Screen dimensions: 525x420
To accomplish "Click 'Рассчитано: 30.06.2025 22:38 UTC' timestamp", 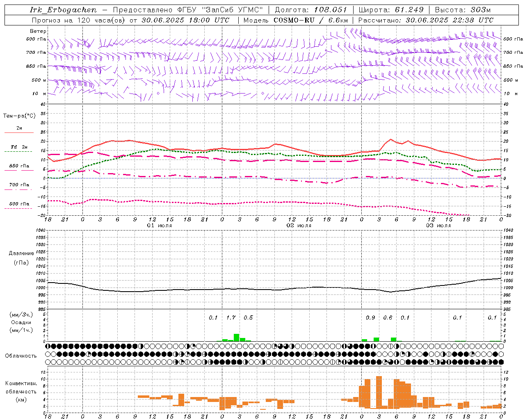I will click(426, 20).
